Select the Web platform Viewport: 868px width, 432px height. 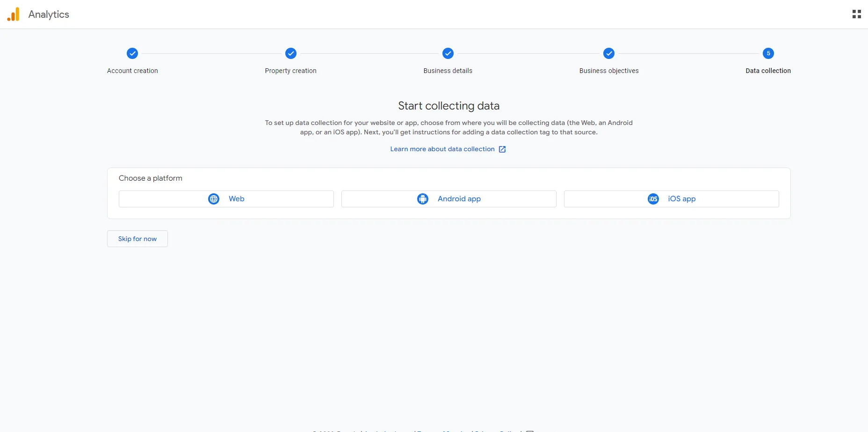pos(226,198)
